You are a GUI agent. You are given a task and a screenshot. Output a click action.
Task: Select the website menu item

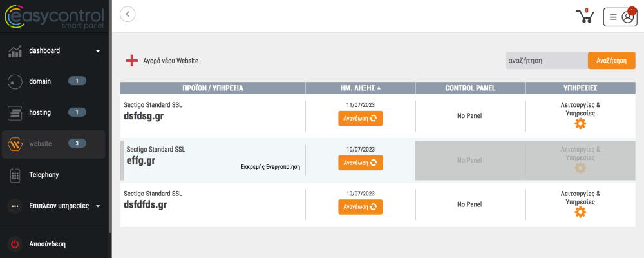click(x=40, y=144)
